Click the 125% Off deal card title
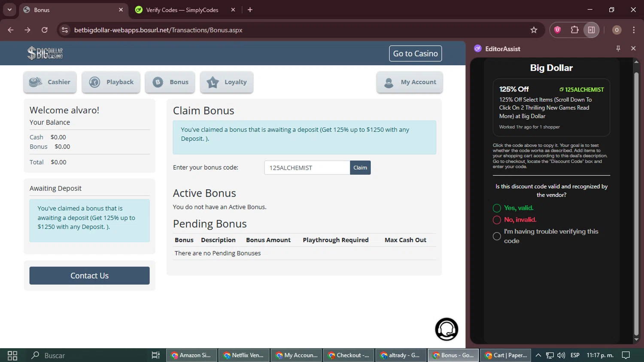The image size is (644, 362). [x=514, y=89]
